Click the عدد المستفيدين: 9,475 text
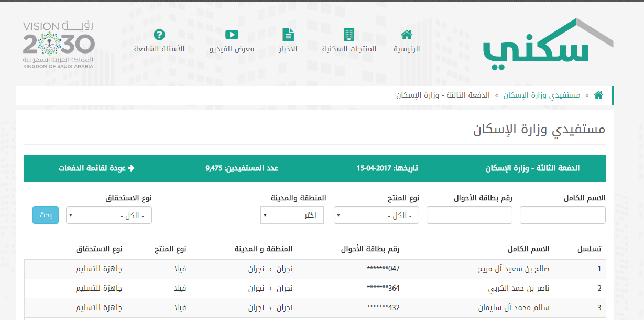 point(242,168)
